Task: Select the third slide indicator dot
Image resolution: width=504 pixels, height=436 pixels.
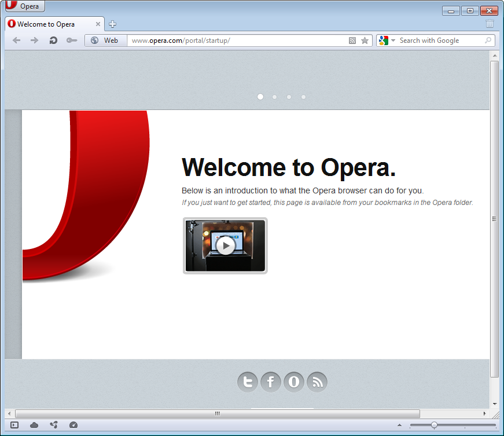Action: [x=289, y=97]
